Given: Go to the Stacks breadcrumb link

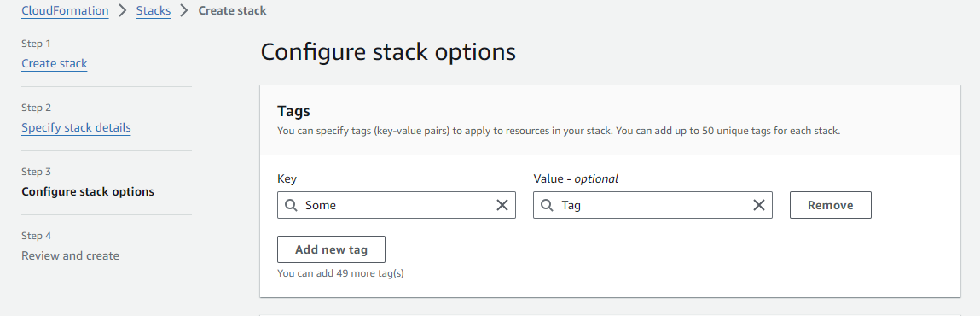Looking at the screenshot, I should click(x=154, y=10).
